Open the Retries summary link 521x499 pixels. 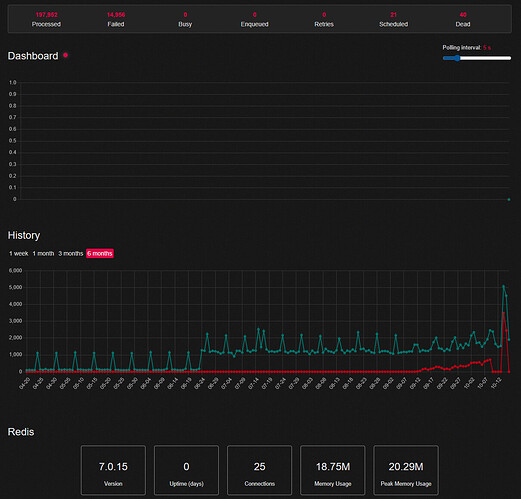coord(324,19)
